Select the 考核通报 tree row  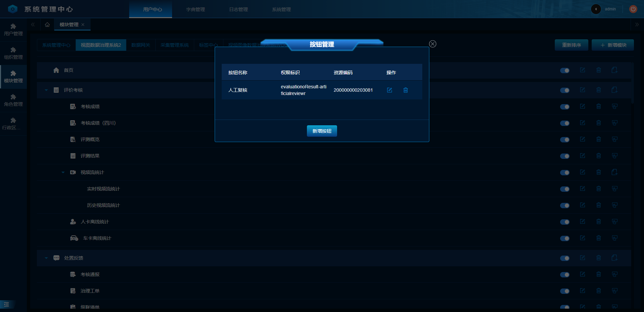click(x=334, y=274)
